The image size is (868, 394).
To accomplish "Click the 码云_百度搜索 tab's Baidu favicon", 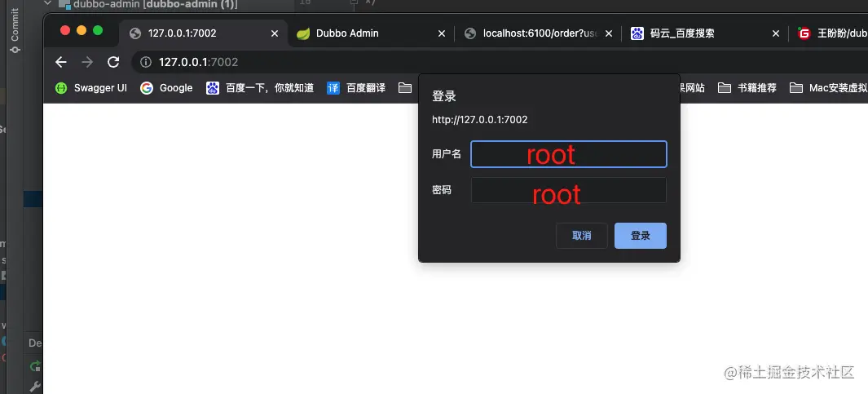I will pos(637,33).
